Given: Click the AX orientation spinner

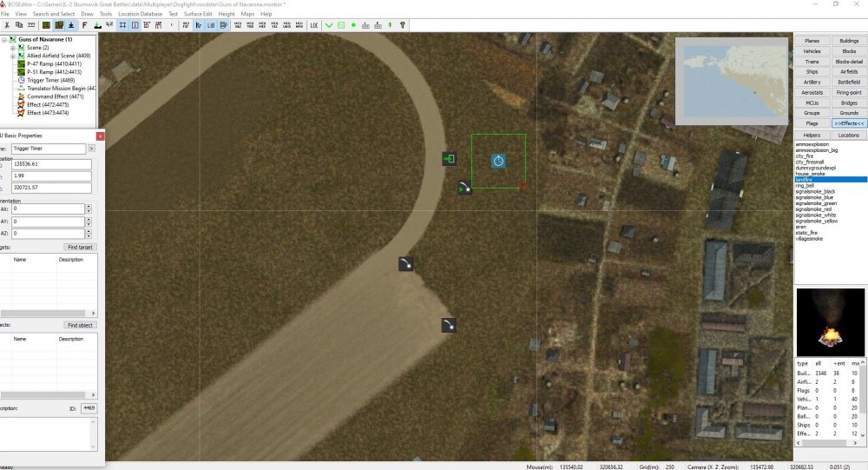Looking at the screenshot, I should tap(88, 209).
